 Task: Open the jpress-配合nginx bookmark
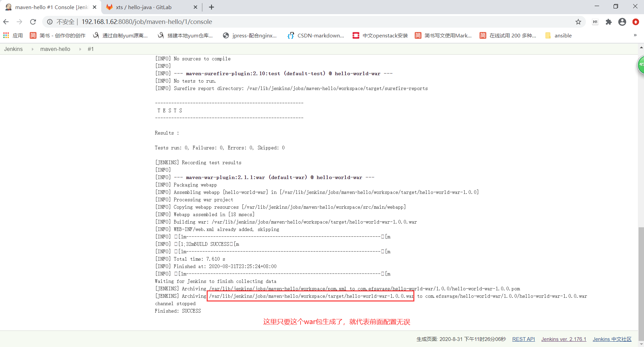click(250, 35)
